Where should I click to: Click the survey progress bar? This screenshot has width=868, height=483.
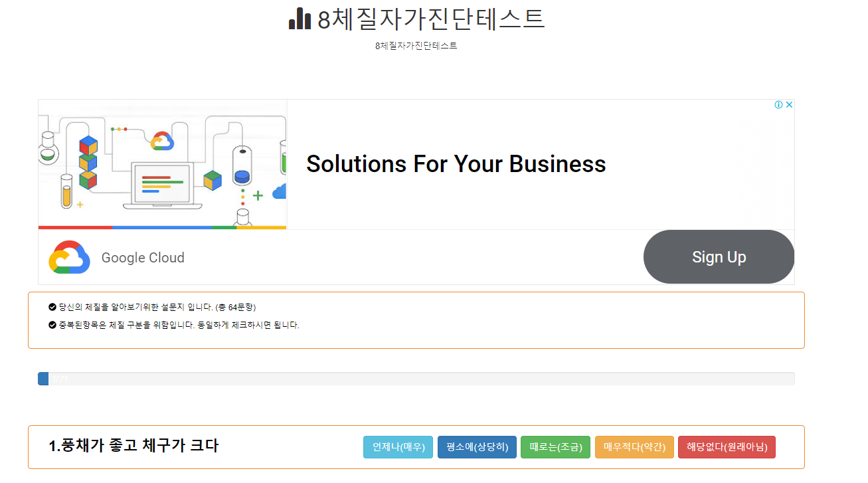(416, 379)
